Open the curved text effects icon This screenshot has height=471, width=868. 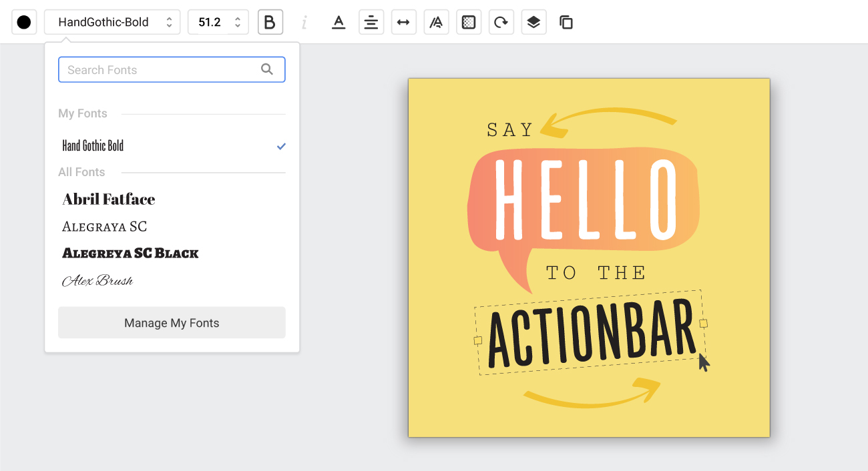436,23
